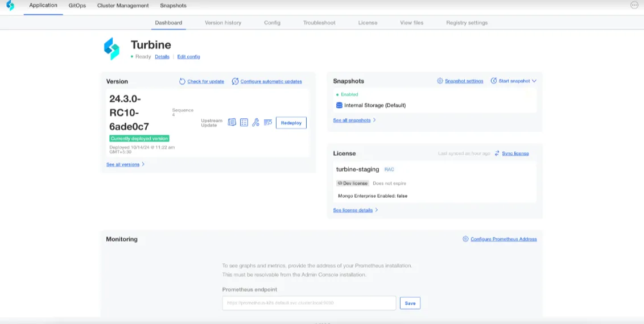Click the Version card heading
This screenshot has height=324, width=644.
point(117,81)
